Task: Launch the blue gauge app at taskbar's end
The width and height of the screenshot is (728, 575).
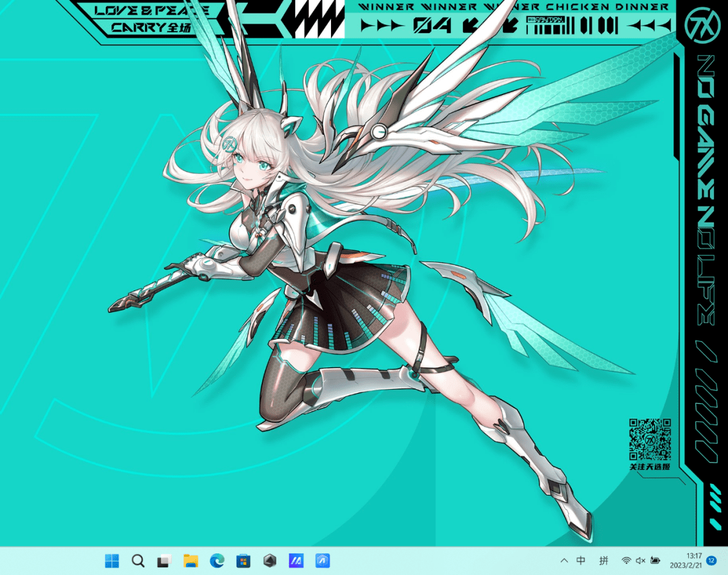Action: tap(322, 560)
